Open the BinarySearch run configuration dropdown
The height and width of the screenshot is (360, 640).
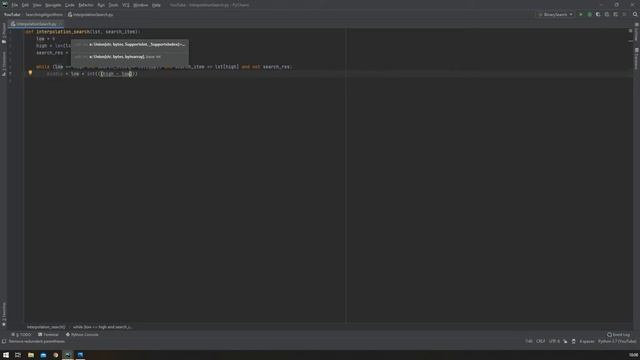(555, 14)
